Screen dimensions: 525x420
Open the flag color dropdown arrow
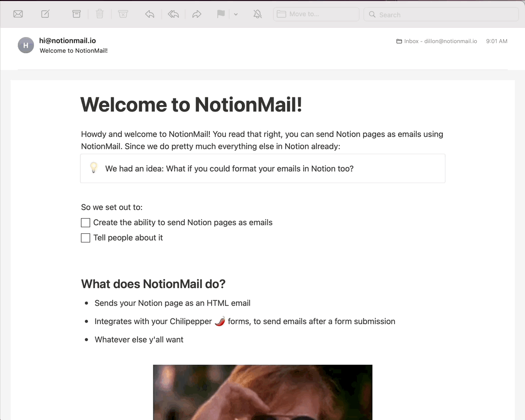(236, 14)
